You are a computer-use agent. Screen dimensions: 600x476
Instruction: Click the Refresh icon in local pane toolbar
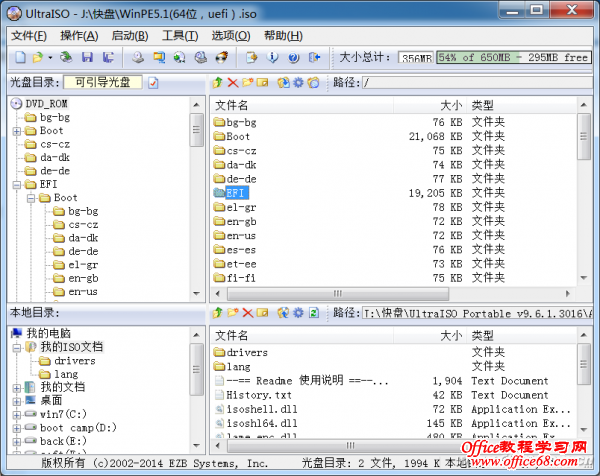314,313
